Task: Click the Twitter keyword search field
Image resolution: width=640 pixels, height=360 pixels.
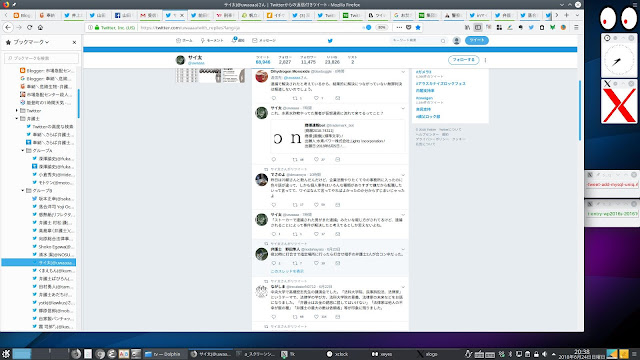Action: 418,40
